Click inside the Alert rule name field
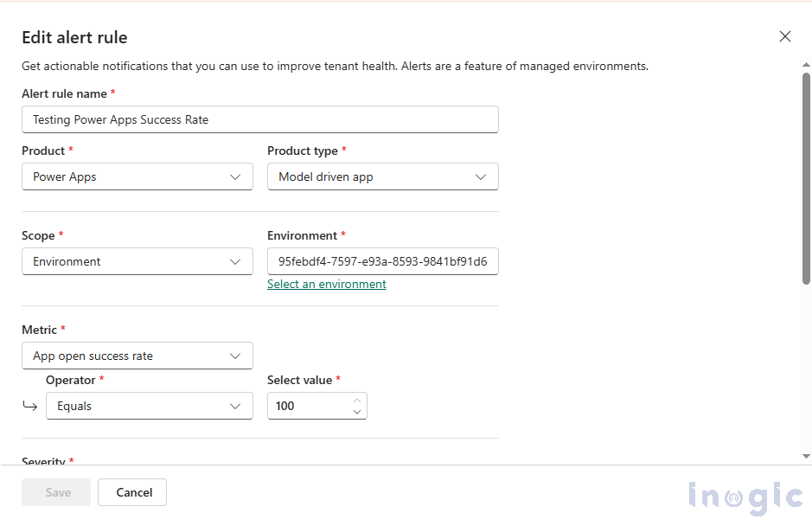Viewport: 812px width, 526px height. click(259, 119)
